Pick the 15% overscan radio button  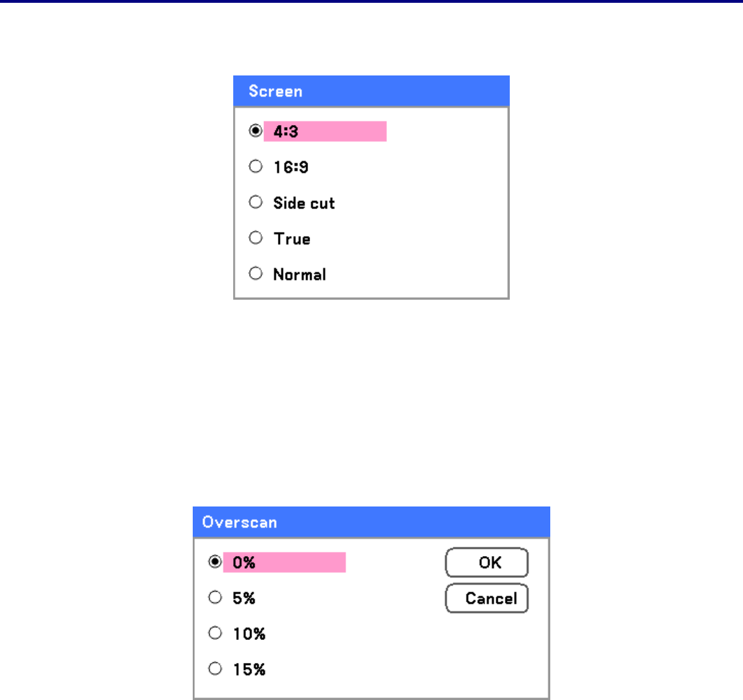click(216, 669)
